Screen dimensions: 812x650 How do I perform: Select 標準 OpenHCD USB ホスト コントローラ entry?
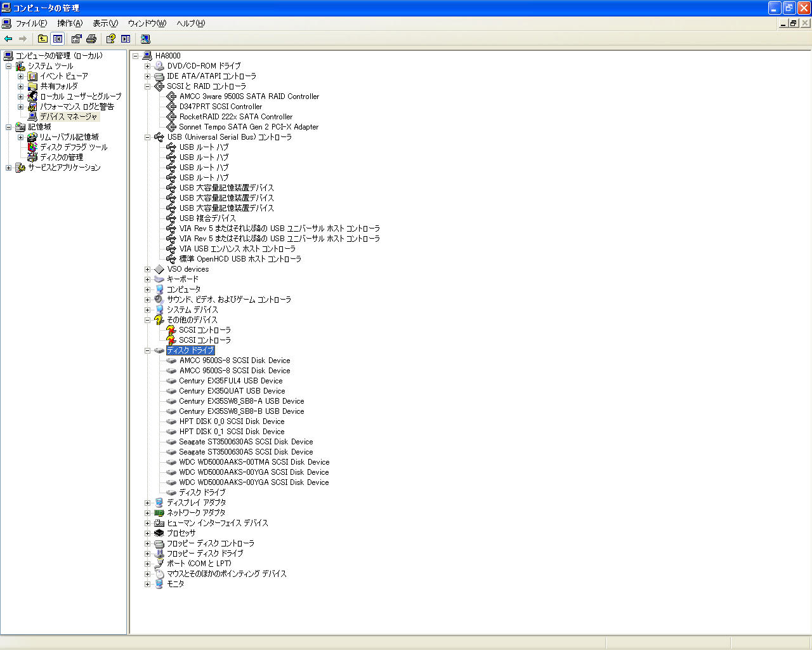[x=240, y=259]
